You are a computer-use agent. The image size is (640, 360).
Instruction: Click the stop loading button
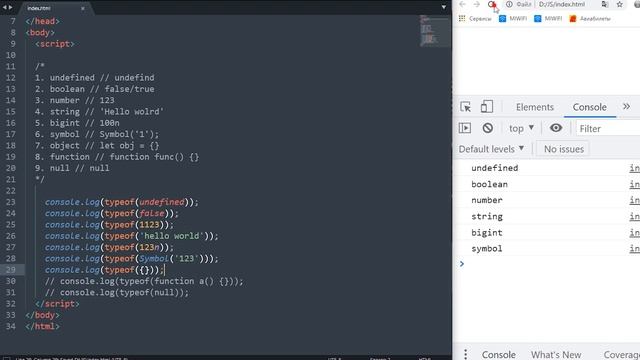(x=492, y=4)
